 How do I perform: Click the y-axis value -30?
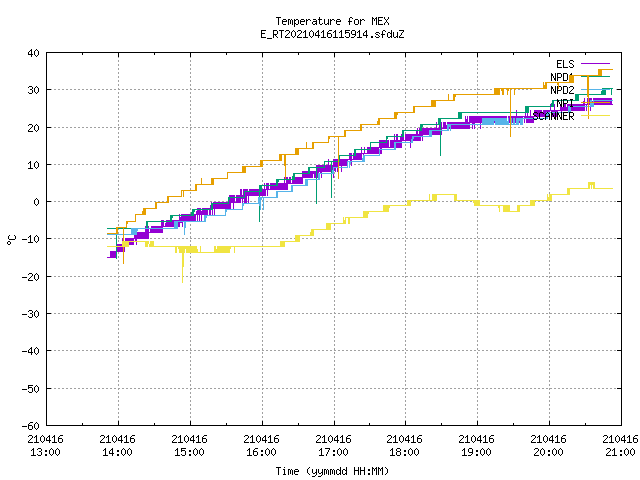pos(31,313)
